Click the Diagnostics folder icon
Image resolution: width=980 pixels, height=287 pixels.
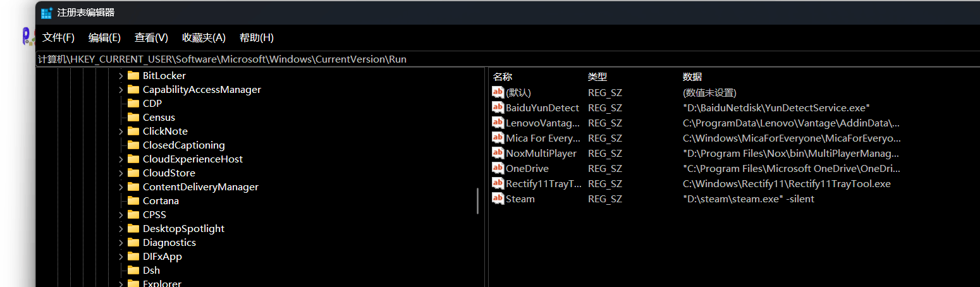tap(133, 242)
